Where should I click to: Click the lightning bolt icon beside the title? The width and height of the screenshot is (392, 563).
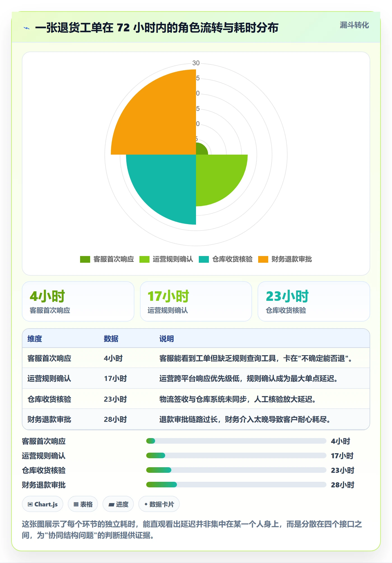(27, 28)
